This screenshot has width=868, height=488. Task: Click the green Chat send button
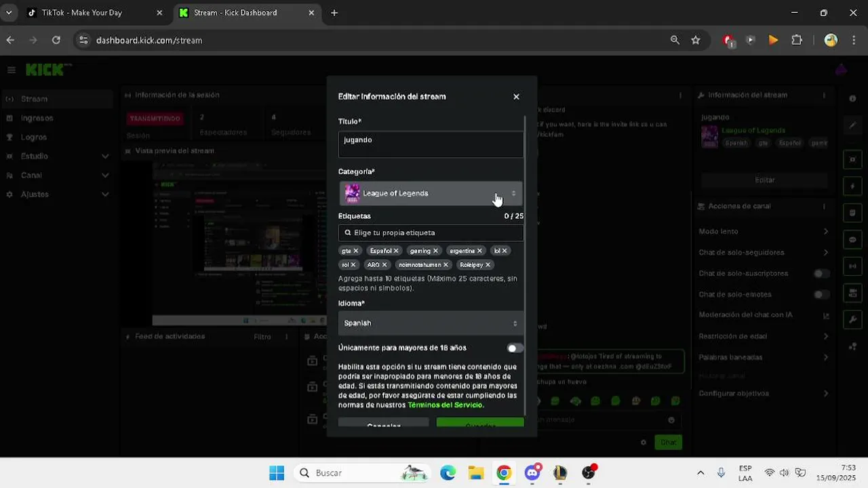point(668,443)
